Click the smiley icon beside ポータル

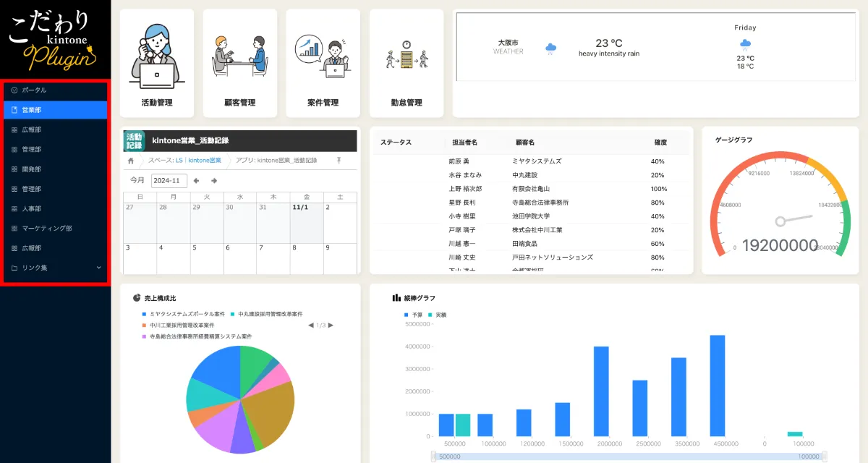14,90
